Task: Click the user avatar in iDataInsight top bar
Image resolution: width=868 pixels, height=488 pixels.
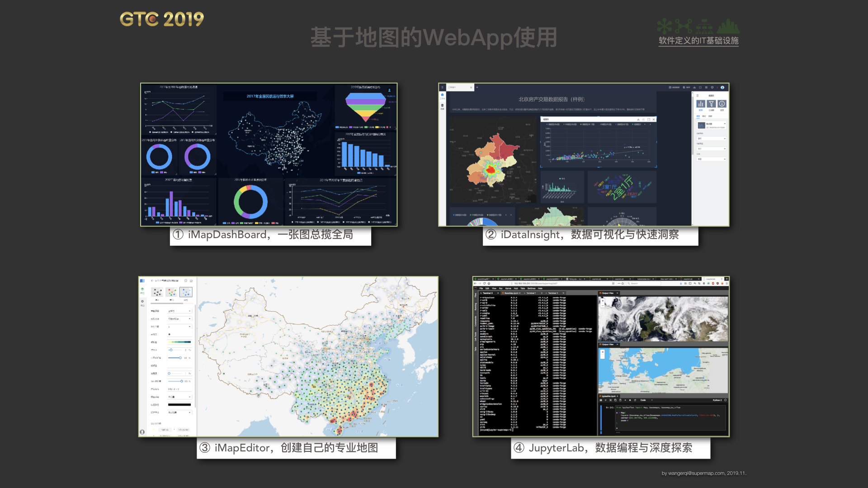Action: click(722, 87)
